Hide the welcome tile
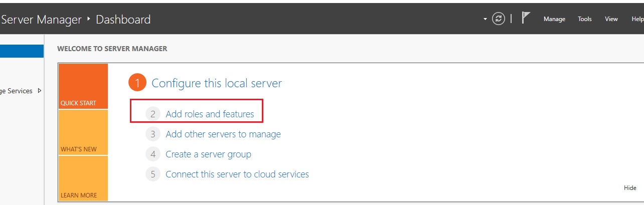This screenshot has height=205, width=644. pos(630,188)
